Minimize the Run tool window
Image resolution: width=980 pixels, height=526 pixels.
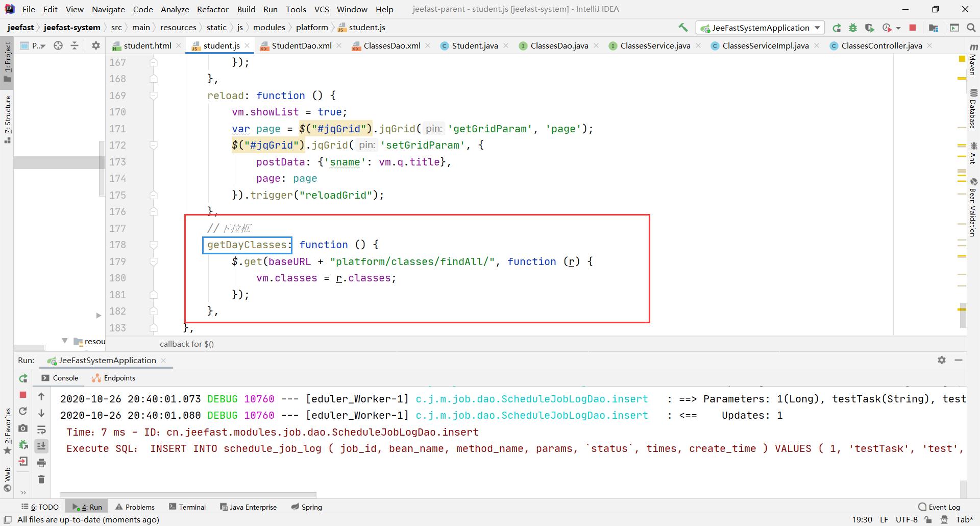[959, 360]
